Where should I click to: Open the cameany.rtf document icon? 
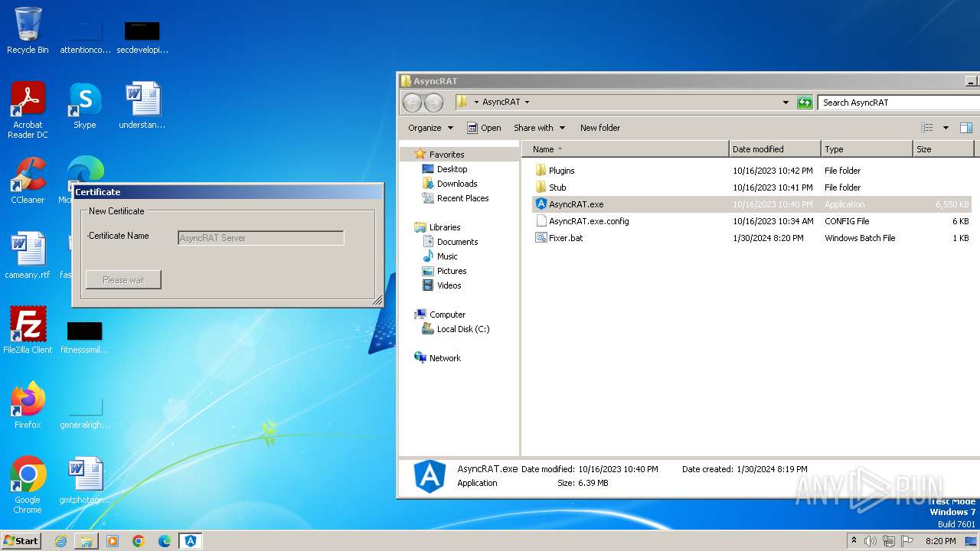coord(28,256)
